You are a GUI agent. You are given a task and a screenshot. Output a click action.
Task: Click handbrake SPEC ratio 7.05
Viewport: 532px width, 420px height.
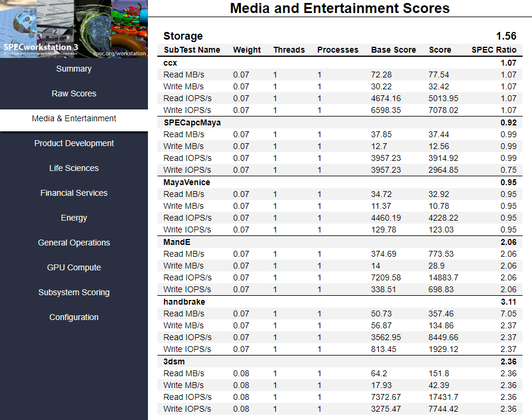point(508,314)
